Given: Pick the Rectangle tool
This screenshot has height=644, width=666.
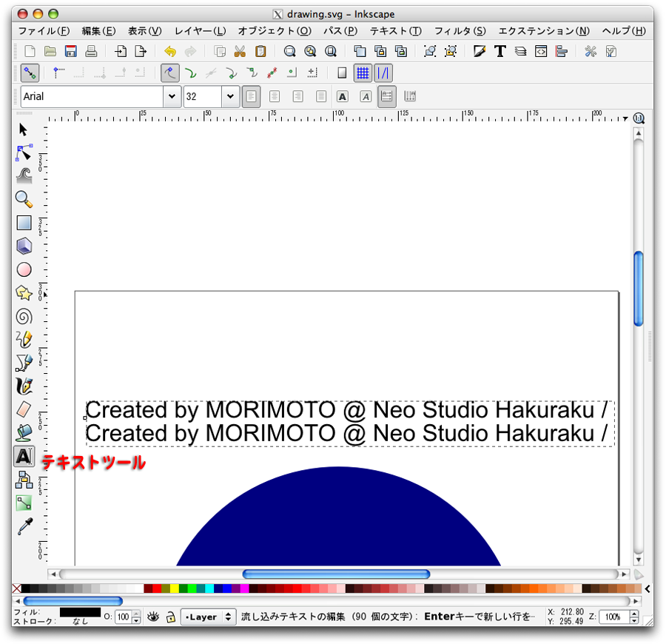Looking at the screenshot, I should pyautogui.click(x=24, y=223).
